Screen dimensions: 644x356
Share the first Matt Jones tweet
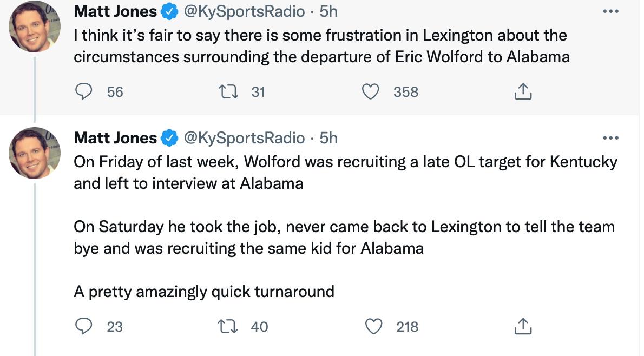(523, 92)
